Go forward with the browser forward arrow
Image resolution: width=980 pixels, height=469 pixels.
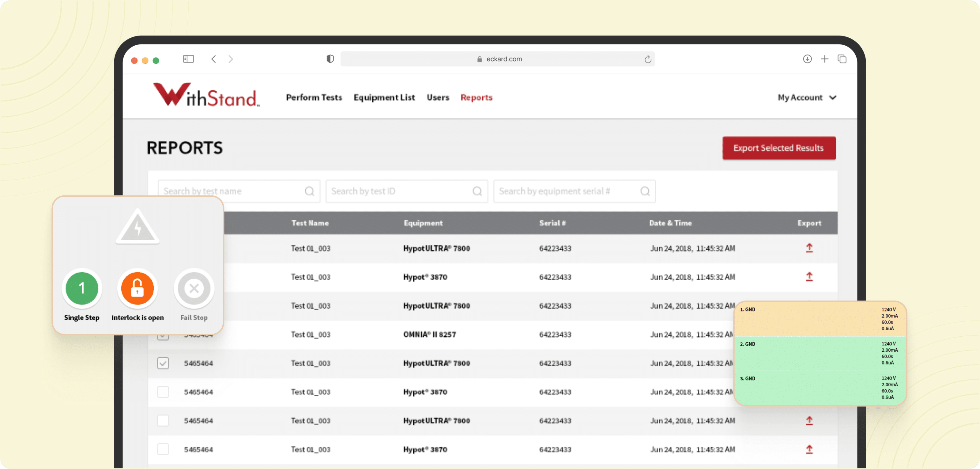[x=231, y=59]
